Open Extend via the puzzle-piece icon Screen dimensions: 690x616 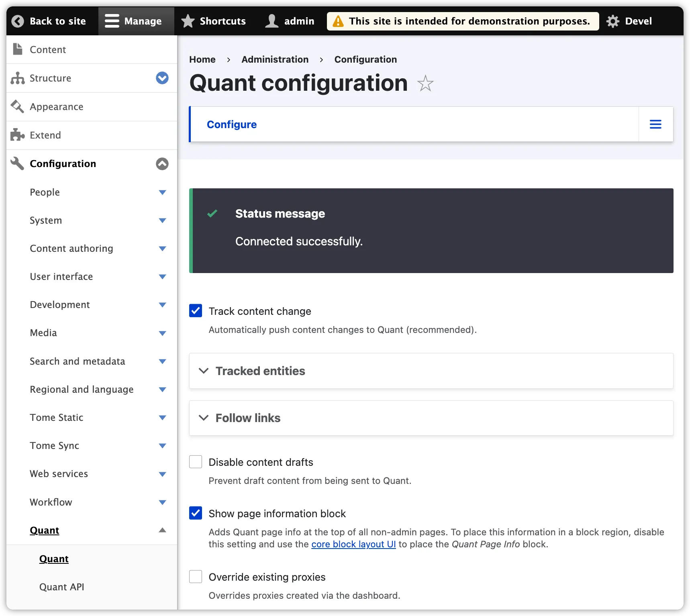tap(18, 135)
